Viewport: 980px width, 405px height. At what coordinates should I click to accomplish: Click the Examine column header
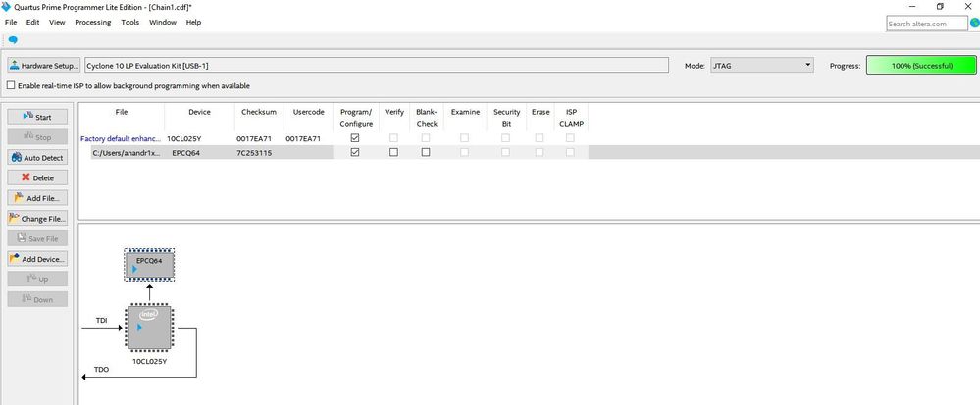[465, 112]
